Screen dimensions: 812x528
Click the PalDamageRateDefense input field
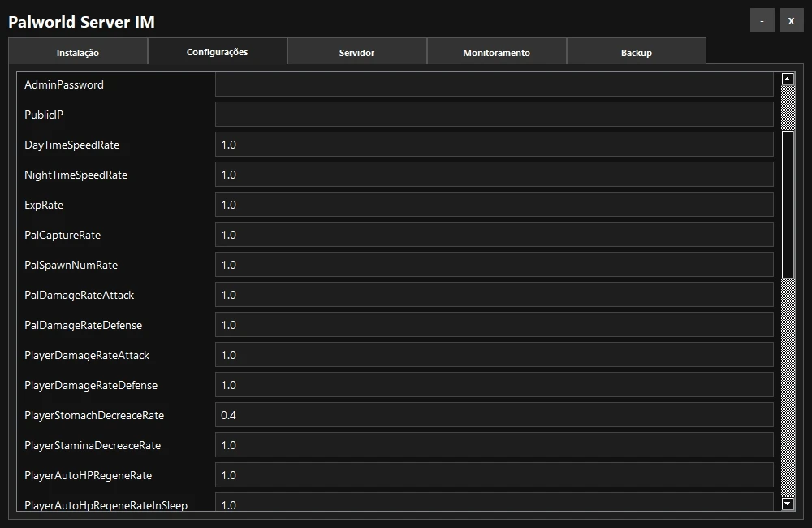pos(494,325)
